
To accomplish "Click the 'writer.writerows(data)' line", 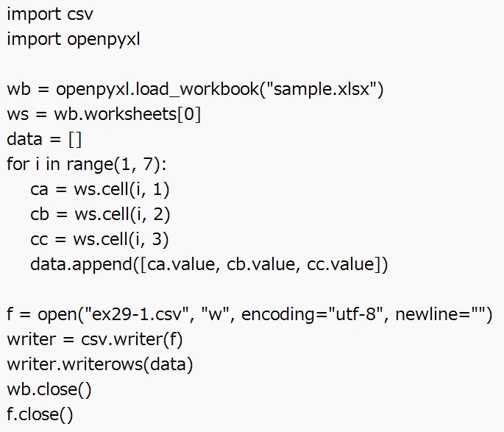I will pyautogui.click(x=100, y=365).
